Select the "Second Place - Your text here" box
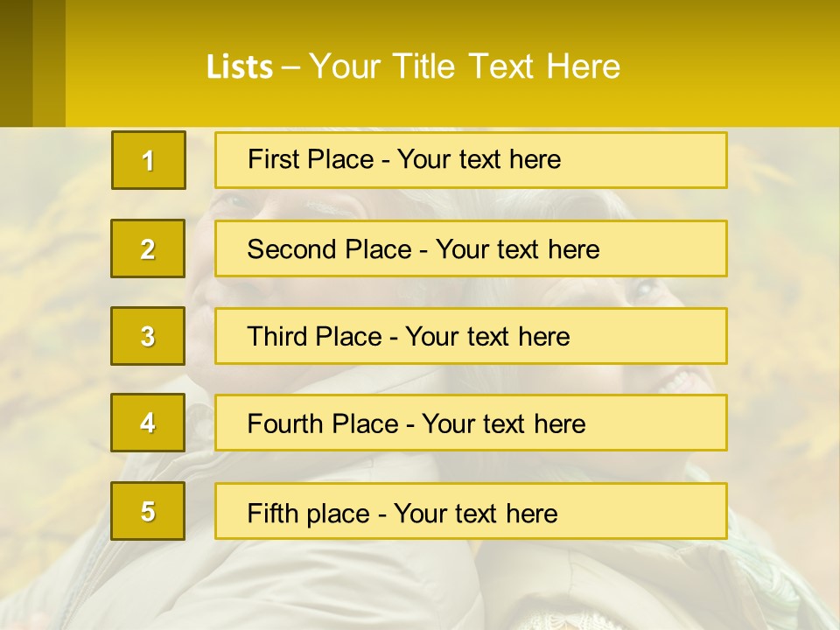This screenshot has height=630, width=840. coord(471,248)
